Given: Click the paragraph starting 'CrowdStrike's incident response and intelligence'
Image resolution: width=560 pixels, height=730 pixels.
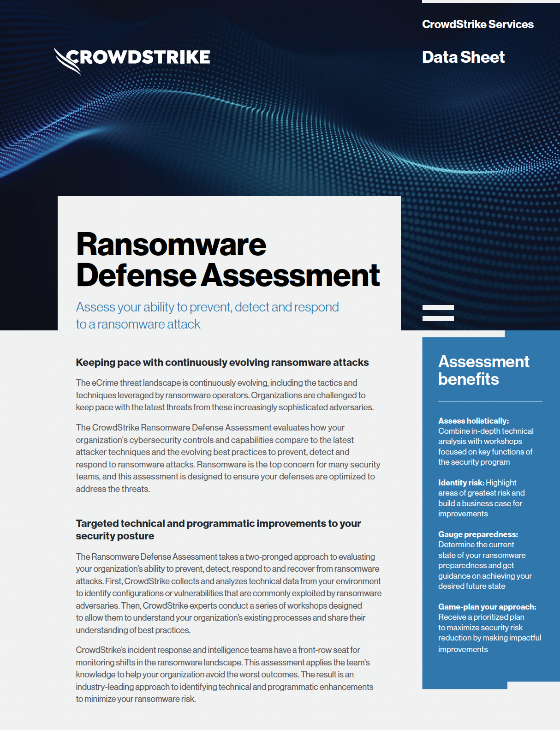Looking at the screenshot, I should [225, 674].
